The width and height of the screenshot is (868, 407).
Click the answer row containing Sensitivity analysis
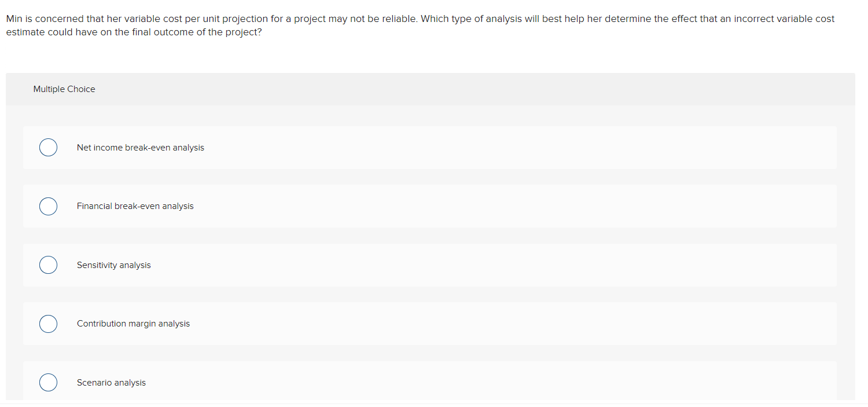coord(405,265)
